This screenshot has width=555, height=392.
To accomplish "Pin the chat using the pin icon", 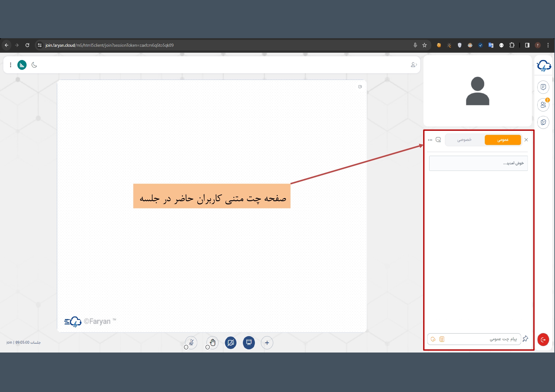I will point(526,339).
